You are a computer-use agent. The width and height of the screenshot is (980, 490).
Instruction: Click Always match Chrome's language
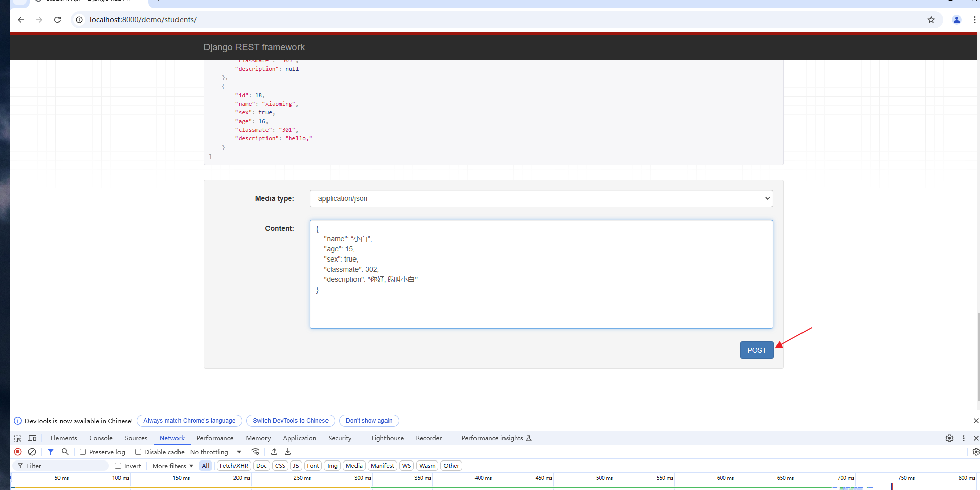click(189, 421)
